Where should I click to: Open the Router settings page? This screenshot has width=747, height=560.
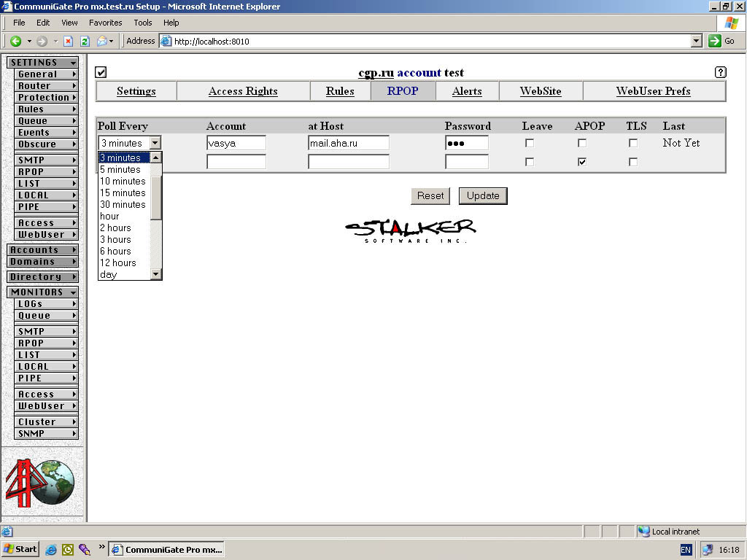point(47,86)
